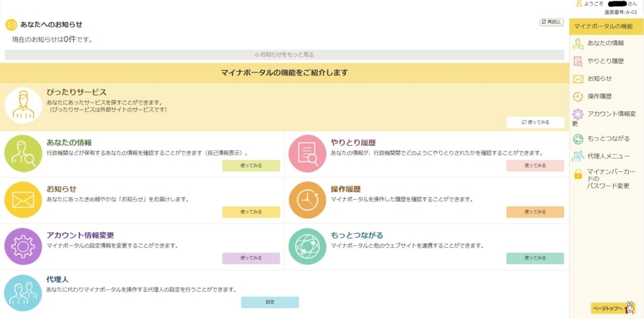Click the お知らせ card heading
Image resolution: width=644 pixels, height=319 pixels.
pyautogui.click(x=62, y=189)
